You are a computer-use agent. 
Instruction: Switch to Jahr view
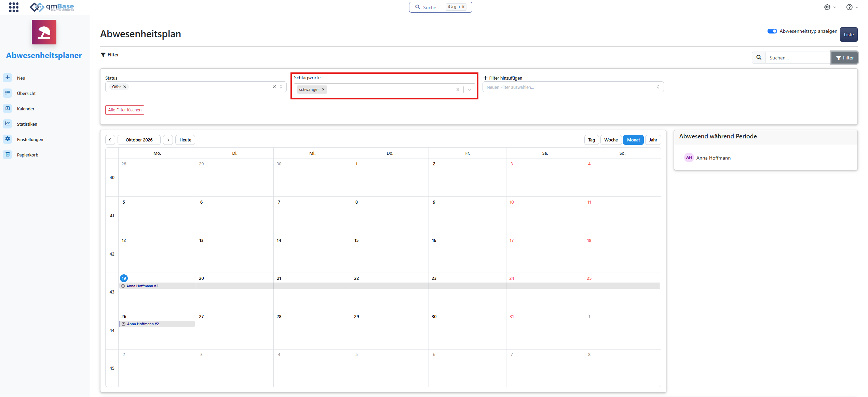(653, 140)
